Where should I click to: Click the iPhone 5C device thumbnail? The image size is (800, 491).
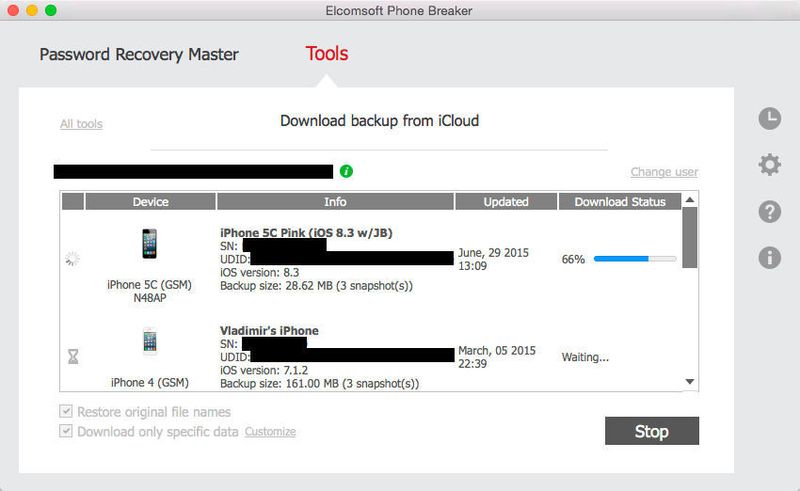pos(149,243)
